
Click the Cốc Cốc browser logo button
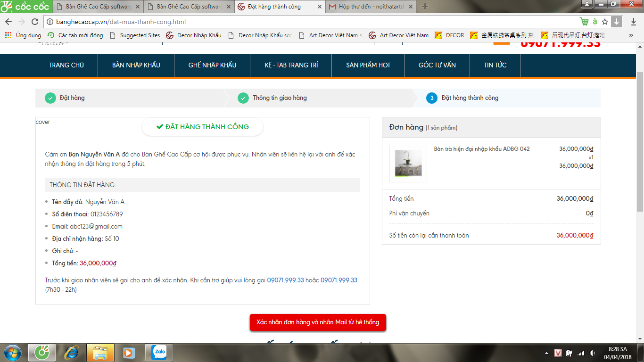tap(25, 6)
